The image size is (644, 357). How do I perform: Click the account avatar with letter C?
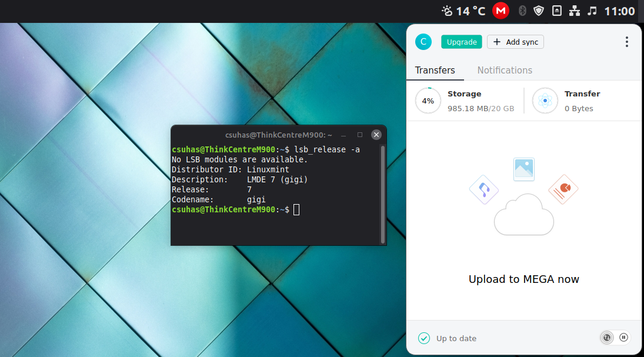tap(423, 42)
